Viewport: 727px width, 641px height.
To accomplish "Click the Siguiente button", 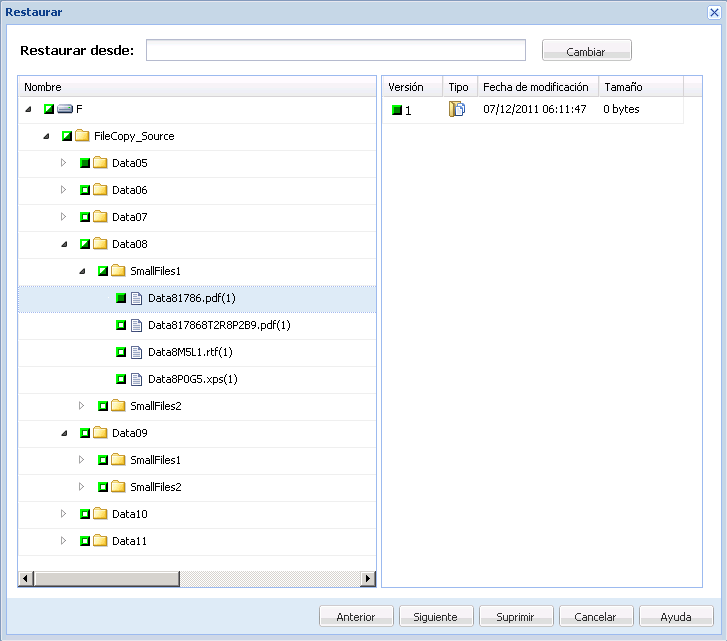I will pos(436,616).
